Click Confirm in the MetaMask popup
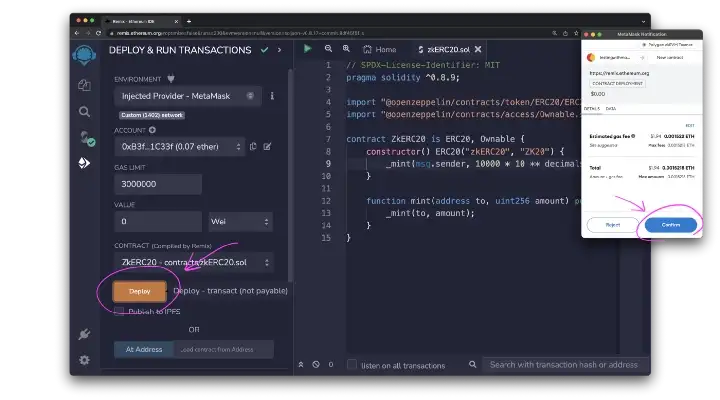Viewport: 720px width, 400px height. click(672, 225)
